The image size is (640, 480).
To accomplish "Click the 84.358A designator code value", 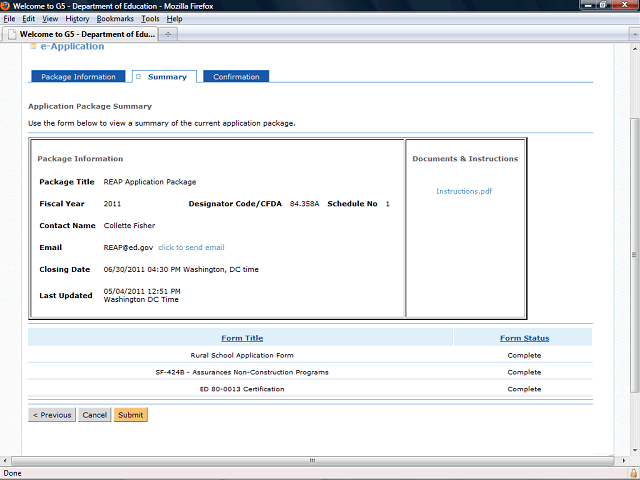I will [x=304, y=204].
